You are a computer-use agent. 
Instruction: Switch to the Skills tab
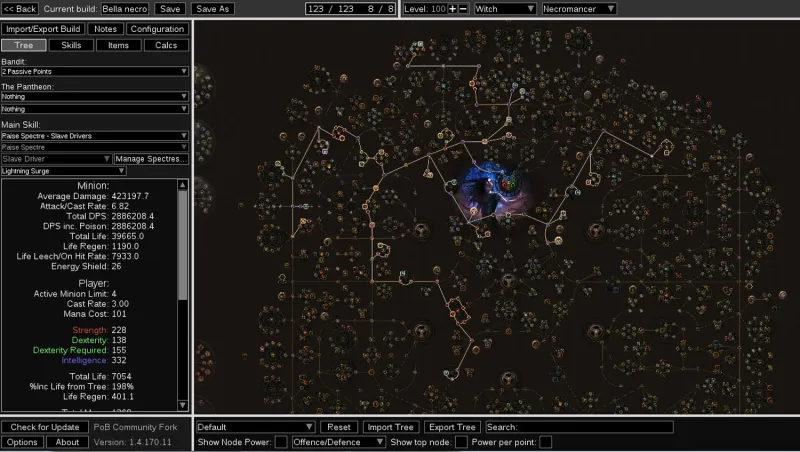[x=71, y=45]
